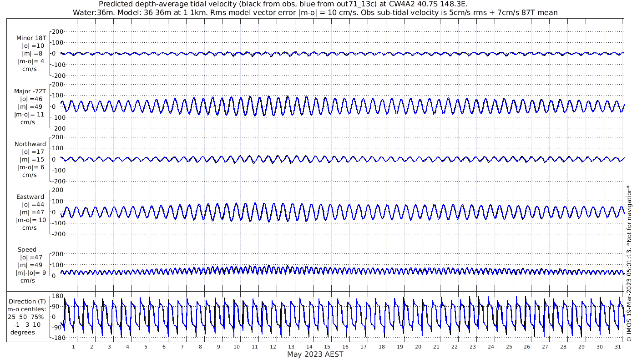Click the '-1 3 10' centile values
The width and height of the screenshot is (637, 364).
click(x=27, y=324)
